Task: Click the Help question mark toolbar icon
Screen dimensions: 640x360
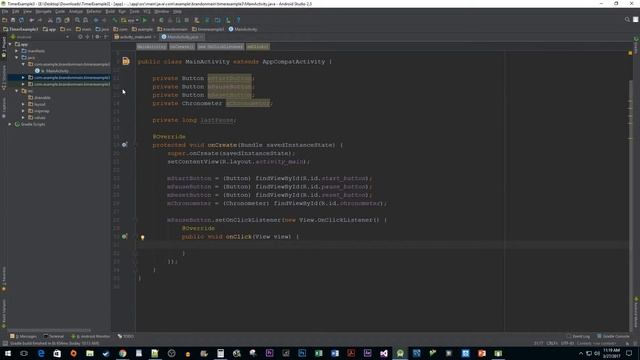Action: click(x=238, y=20)
